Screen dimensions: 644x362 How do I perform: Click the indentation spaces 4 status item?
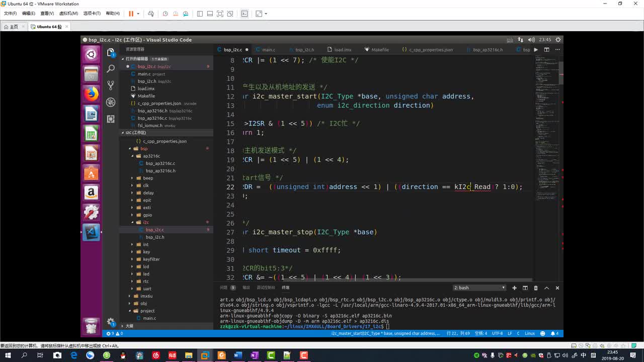481,333
